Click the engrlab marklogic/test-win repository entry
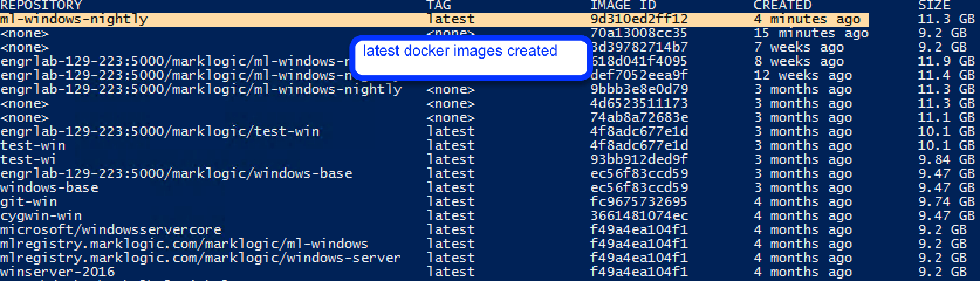Viewport: 980px width, 281px height. (x=160, y=132)
